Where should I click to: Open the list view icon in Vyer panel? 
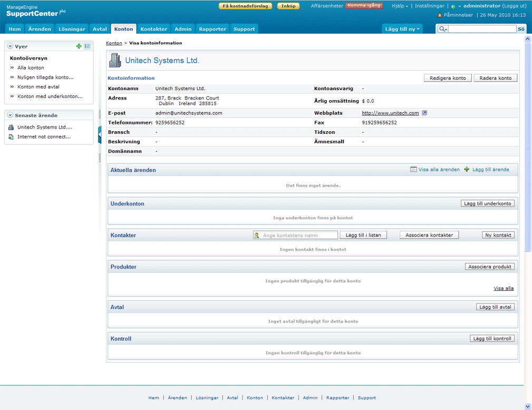coord(87,46)
